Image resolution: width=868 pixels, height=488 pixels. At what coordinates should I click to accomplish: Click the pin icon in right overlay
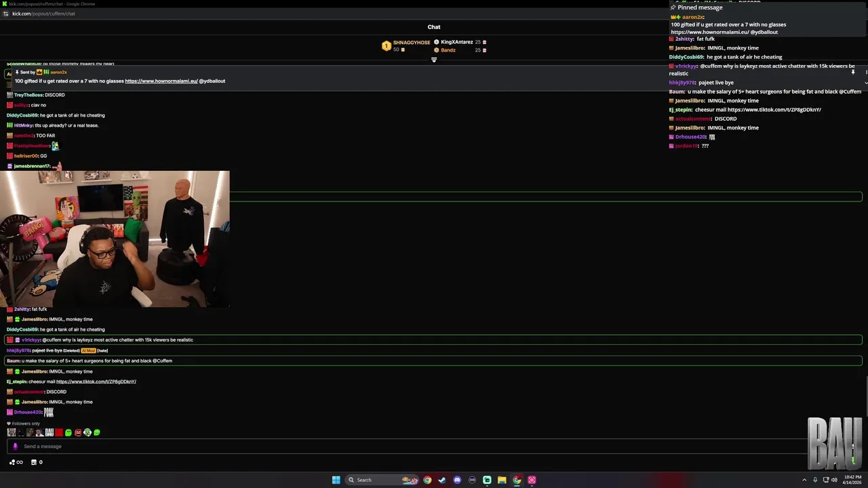853,72
